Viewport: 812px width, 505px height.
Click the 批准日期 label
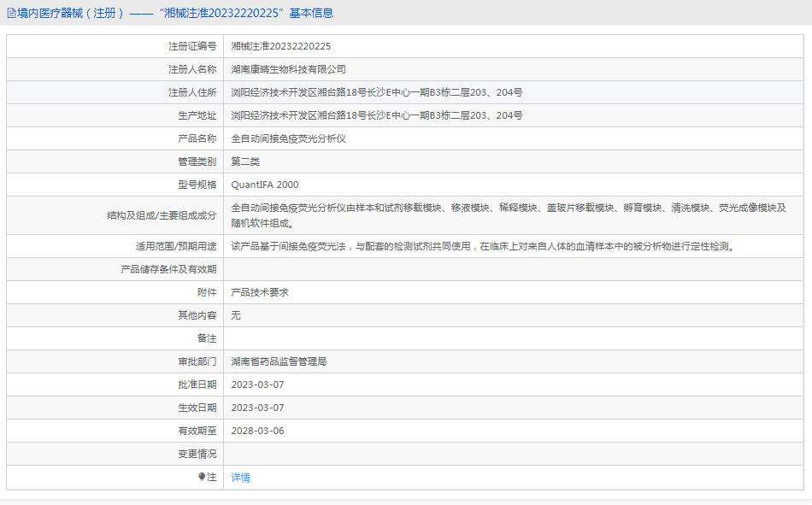click(197, 385)
